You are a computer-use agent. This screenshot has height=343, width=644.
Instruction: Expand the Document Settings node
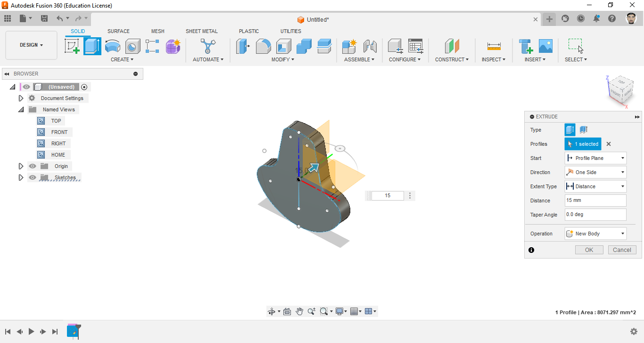coord(21,98)
